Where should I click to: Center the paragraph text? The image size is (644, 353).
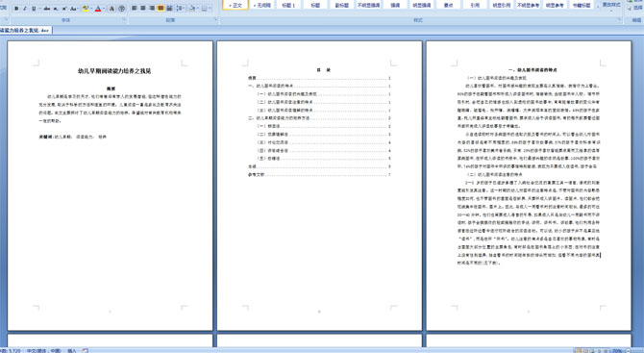(x=143, y=9)
